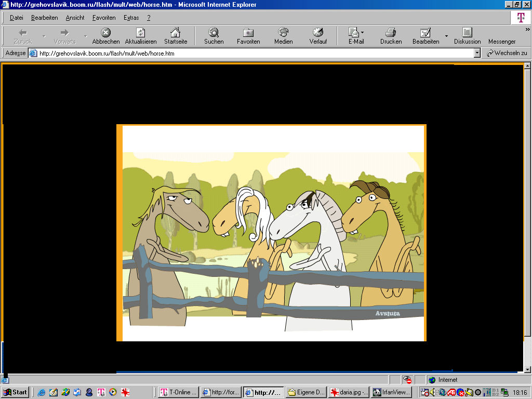Click the T-Online logo throbber
Viewport: 532px width, 399px height.
pyautogui.click(x=521, y=17)
